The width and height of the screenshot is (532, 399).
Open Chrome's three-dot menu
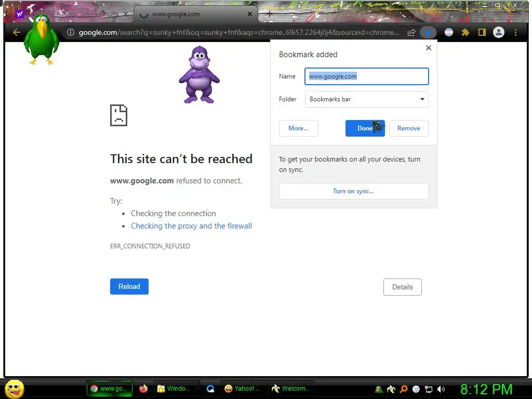pyautogui.click(x=515, y=32)
